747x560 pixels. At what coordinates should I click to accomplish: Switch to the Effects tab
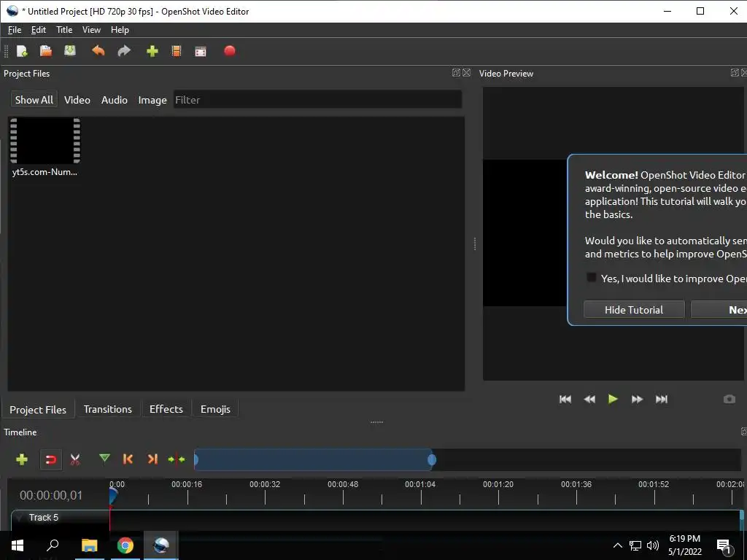[166, 409]
